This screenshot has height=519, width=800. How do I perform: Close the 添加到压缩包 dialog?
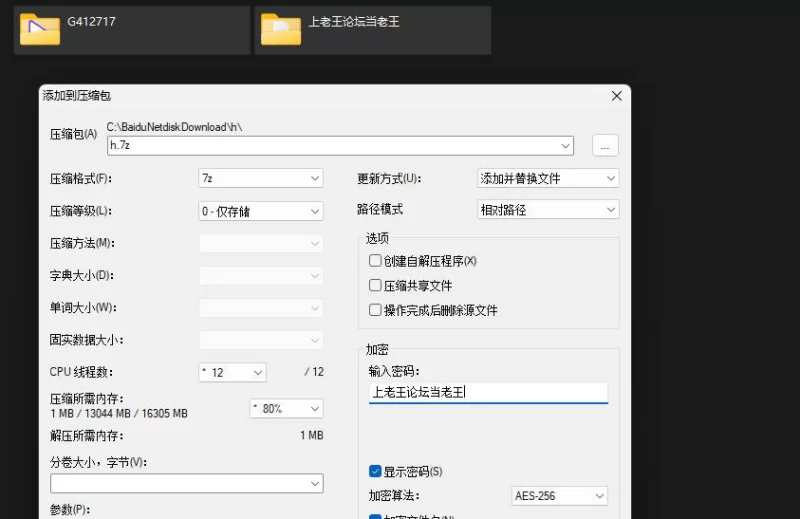(616, 96)
